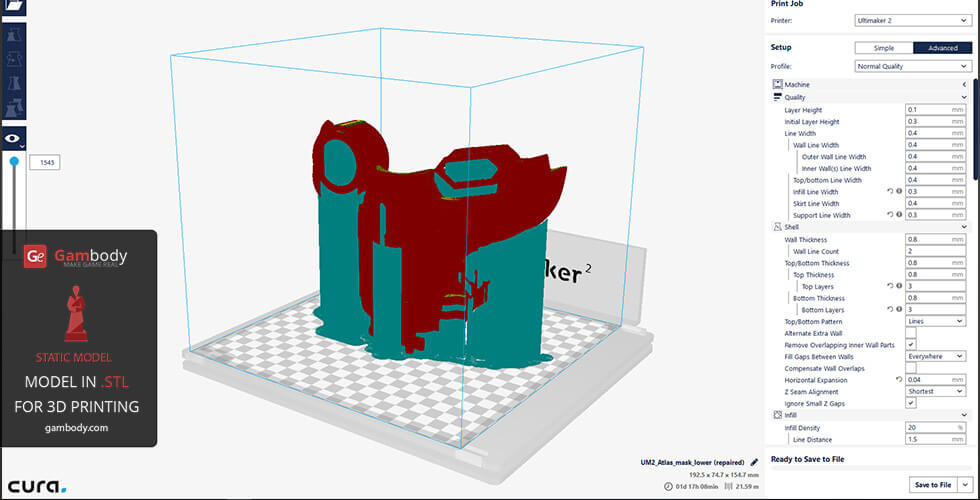Uncheck Remove Overlapping Inner Wall Parts

[x=911, y=345]
